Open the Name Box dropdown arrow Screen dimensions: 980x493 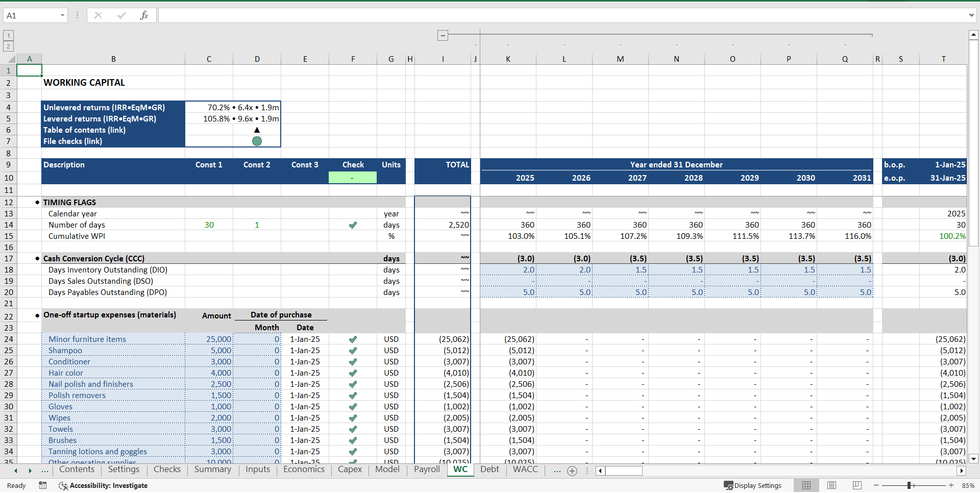pos(62,15)
